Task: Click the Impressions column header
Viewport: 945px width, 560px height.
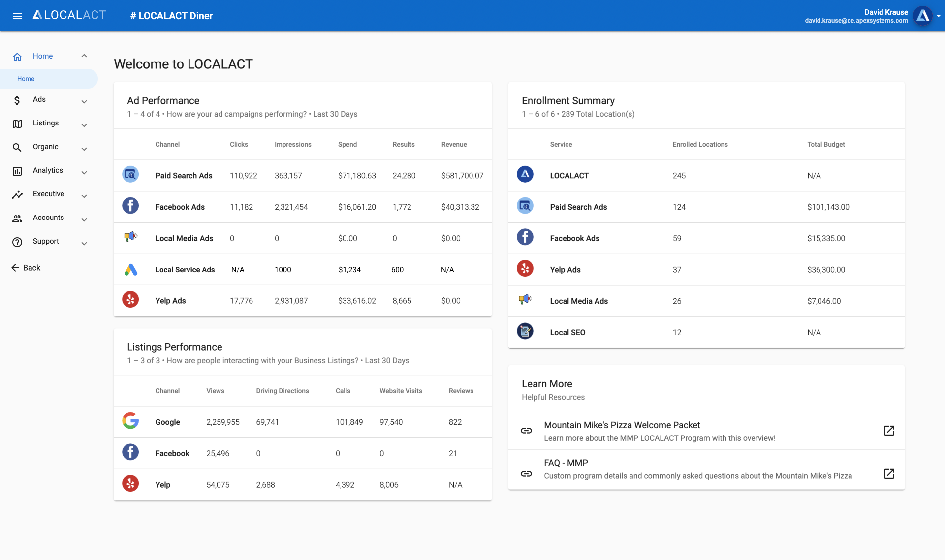Action: [x=293, y=145]
